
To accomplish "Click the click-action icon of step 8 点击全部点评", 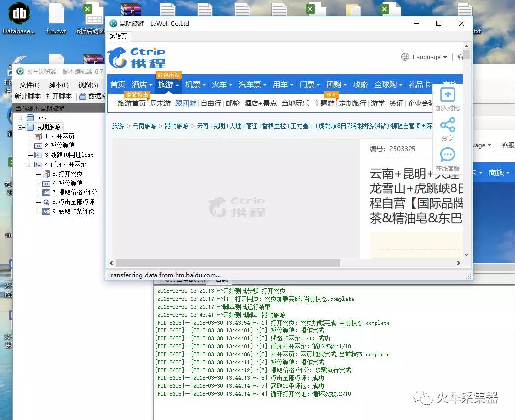I will pos(46,202).
